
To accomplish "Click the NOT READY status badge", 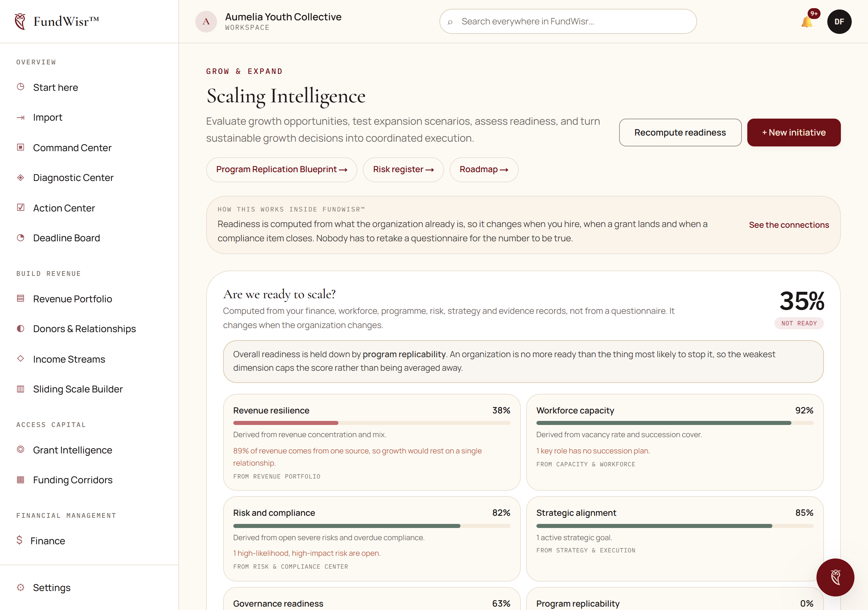I will point(799,323).
